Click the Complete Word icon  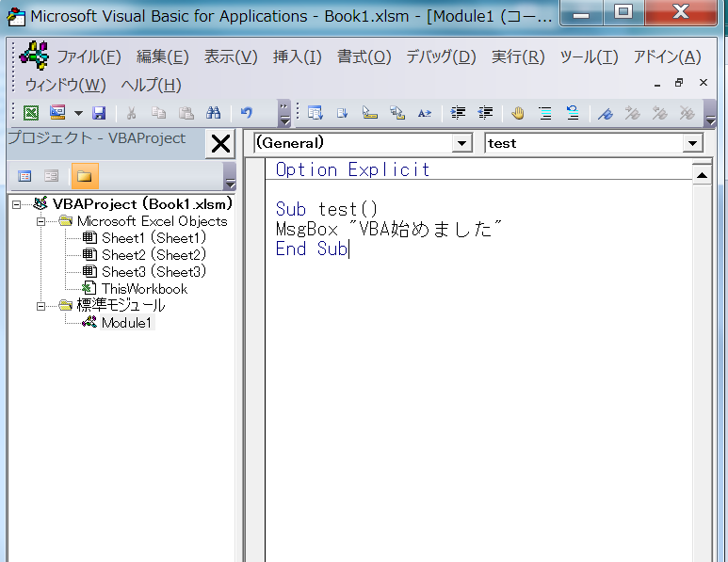pos(425,113)
